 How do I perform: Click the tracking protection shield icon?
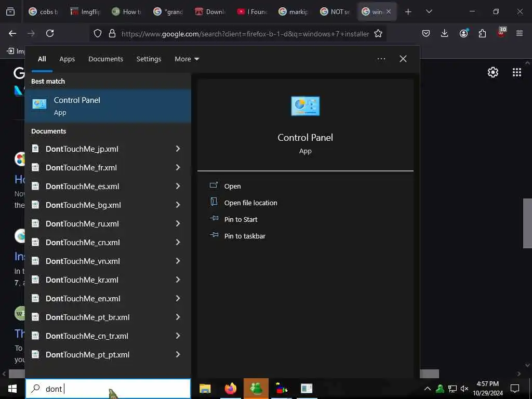(x=98, y=33)
